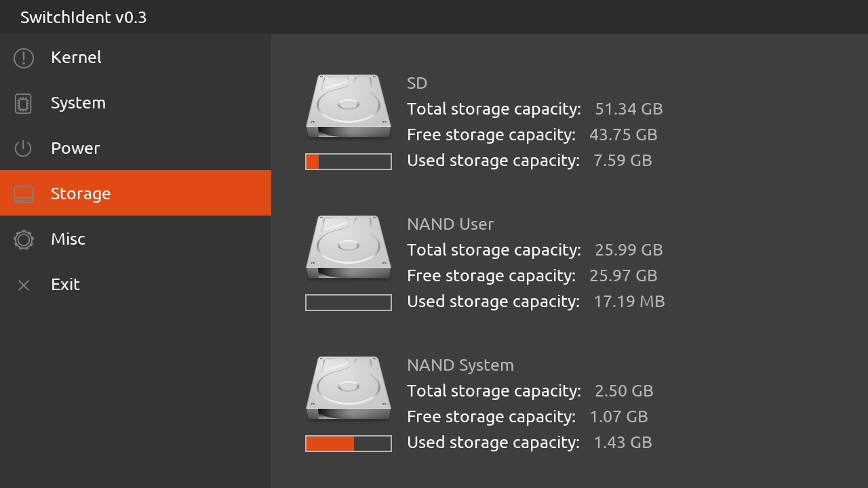Viewport: 868px width, 488px height.
Task: Click the empty NAND User usage bar
Action: (x=349, y=302)
